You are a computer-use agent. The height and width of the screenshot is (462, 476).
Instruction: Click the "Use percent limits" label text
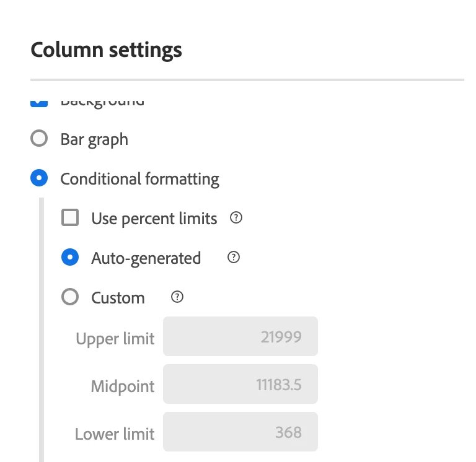(x=154, y=219)
